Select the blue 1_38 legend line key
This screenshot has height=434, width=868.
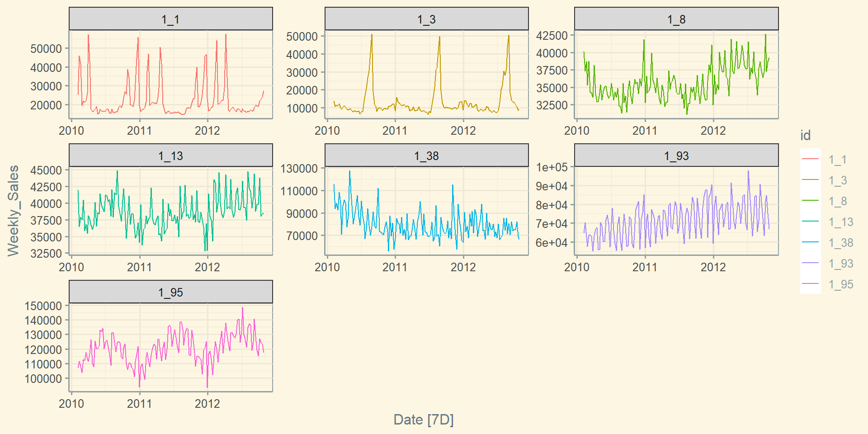click(810, 242)
